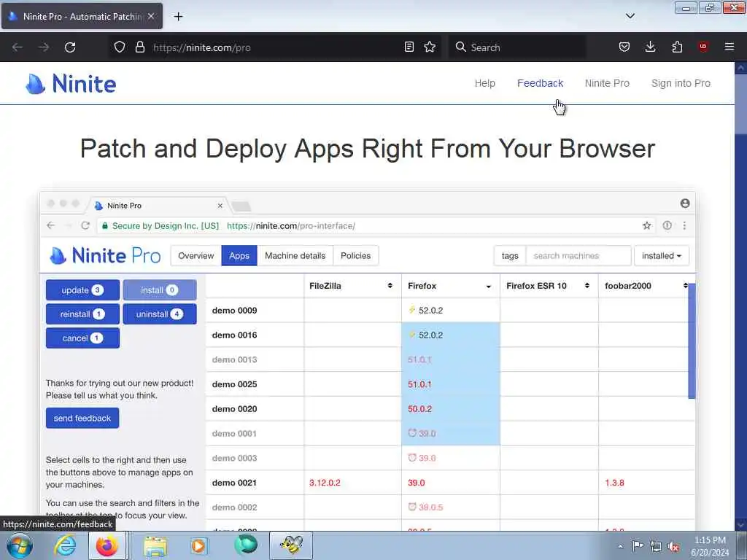Click the browser forward arrow
747x560 pixels.
[x=43, y=47]
